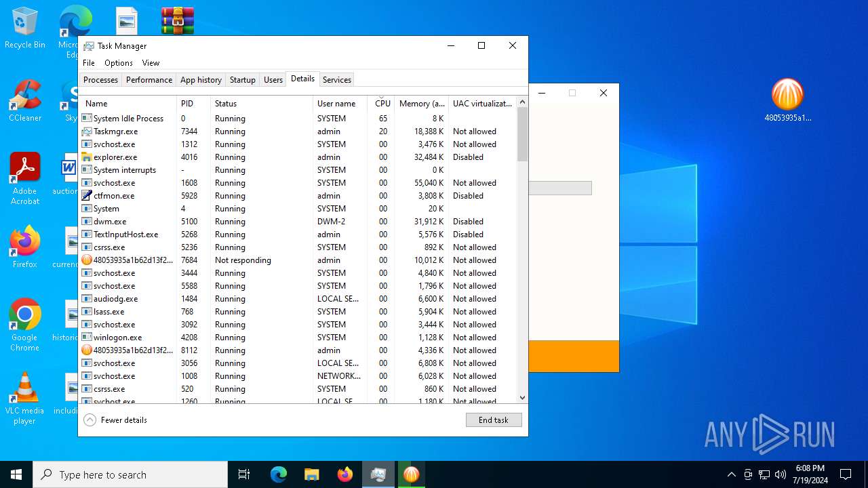Sort by the Memory column header

[422, 104]
